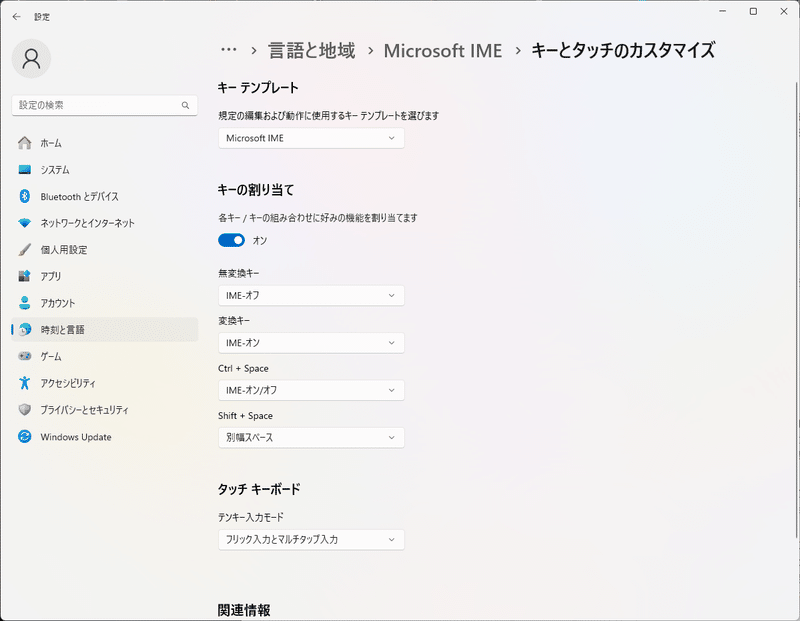The height and width of the screenshot is (621, 800).
Task: Open the user profile avatar
Action: (x=31, y=59)
